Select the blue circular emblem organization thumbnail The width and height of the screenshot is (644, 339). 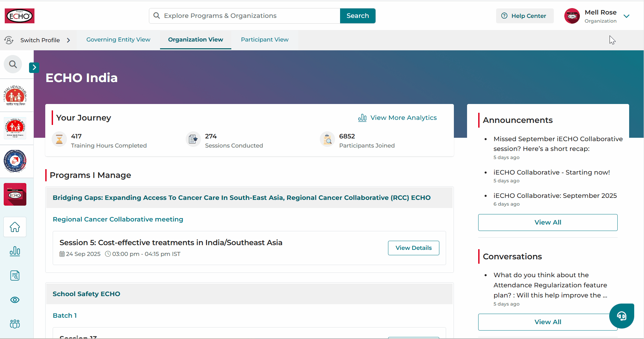point(15,161)
